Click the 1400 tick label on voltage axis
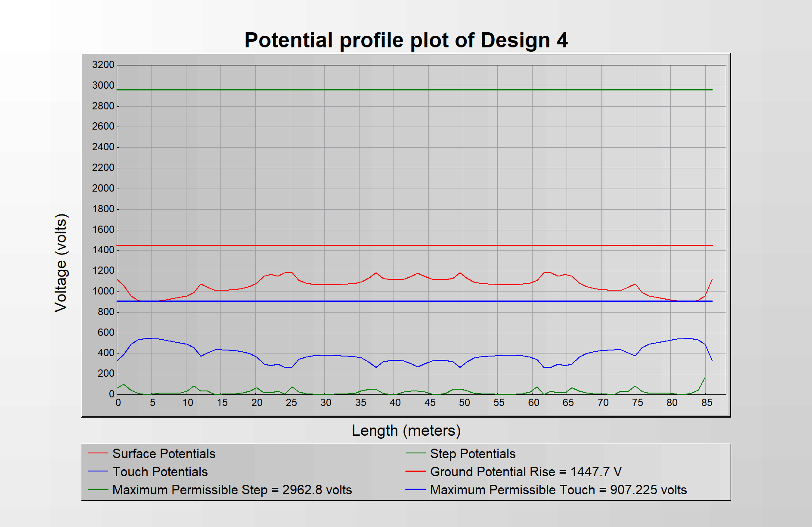Screen dimensions: 812x527 coord(103,250)
